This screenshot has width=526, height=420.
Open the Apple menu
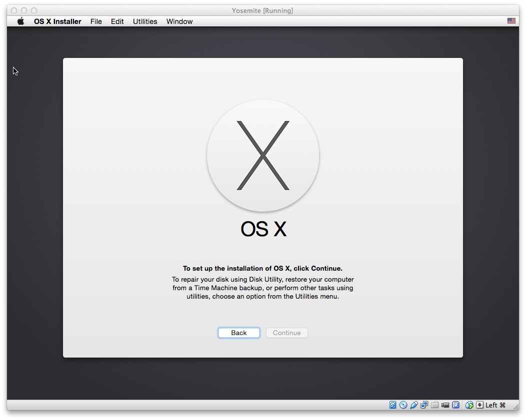tap(20, 21)
